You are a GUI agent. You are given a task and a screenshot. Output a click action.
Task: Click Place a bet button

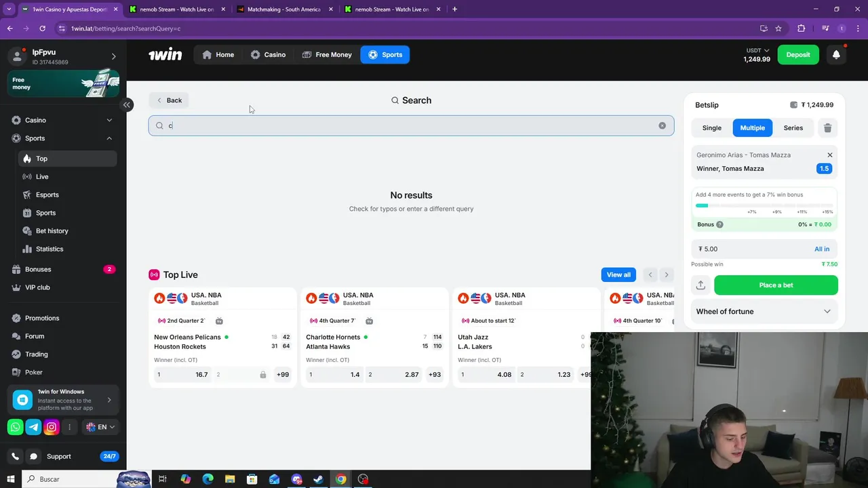point(776,285)
